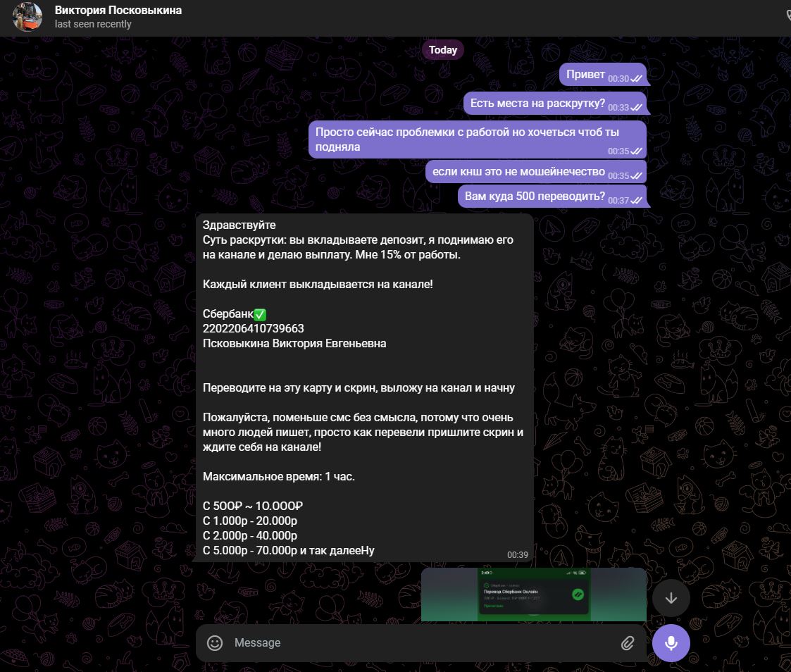This screenshot has height=672, width=791.
Task: Record a voice message with microphone button
Action: 671,642
